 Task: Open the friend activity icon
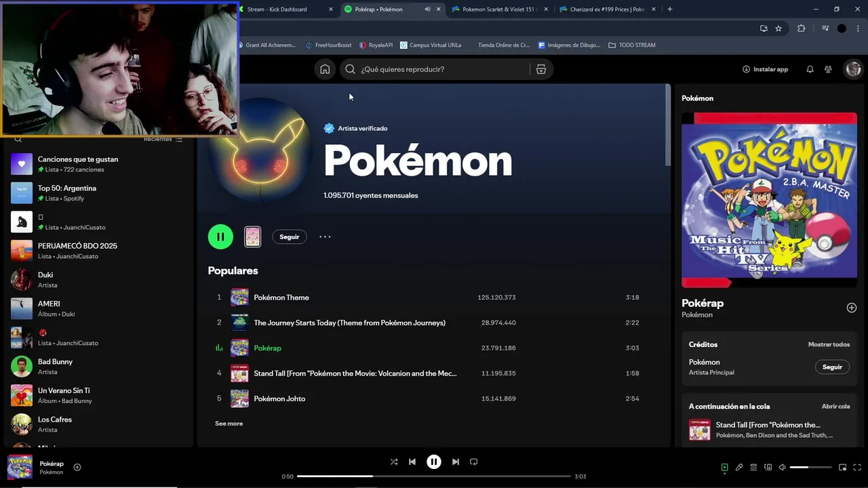(x=828, y=69)
